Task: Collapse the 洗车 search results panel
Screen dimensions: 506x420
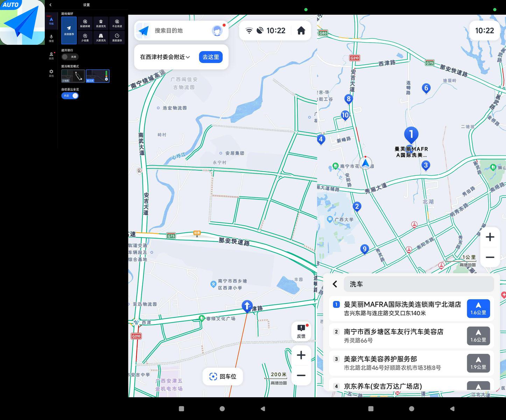Action: 335,284
